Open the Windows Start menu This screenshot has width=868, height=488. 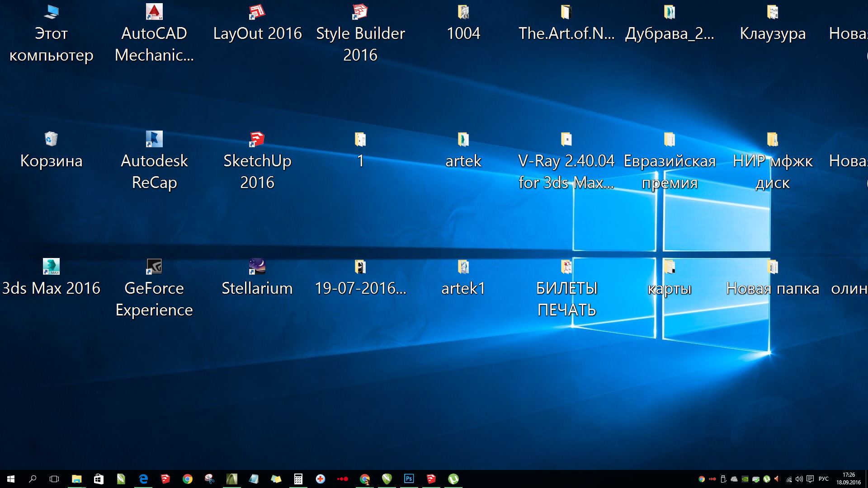click(11, 479)
